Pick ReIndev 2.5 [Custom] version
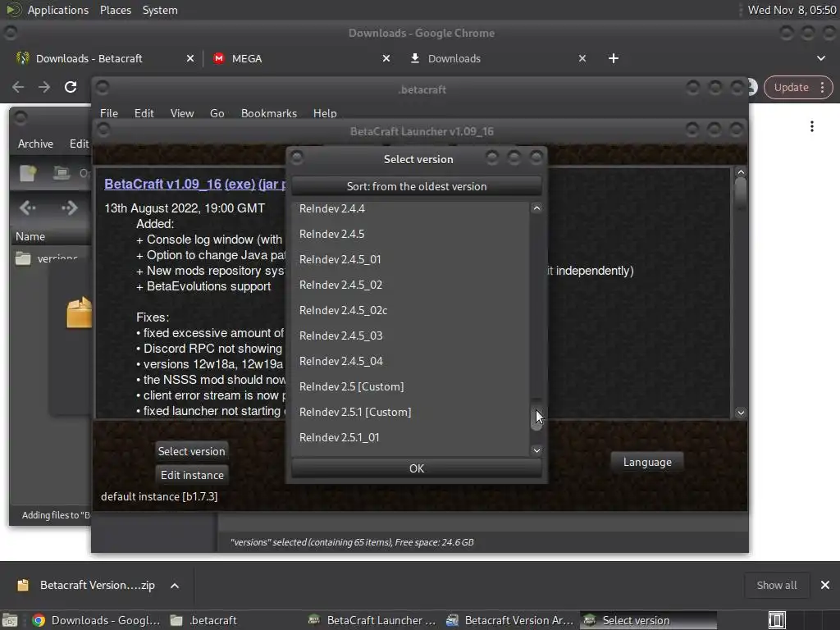This screenshot has height=630, width=840. 410,387
